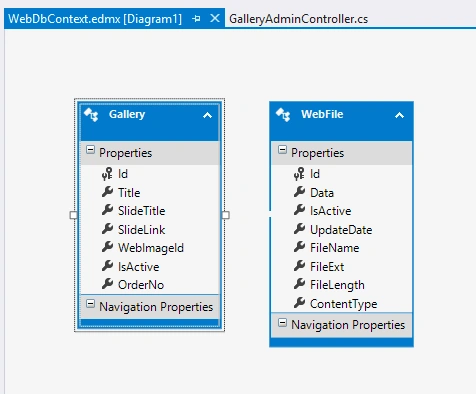Click the WebFile entity type icon

point(283,115)
